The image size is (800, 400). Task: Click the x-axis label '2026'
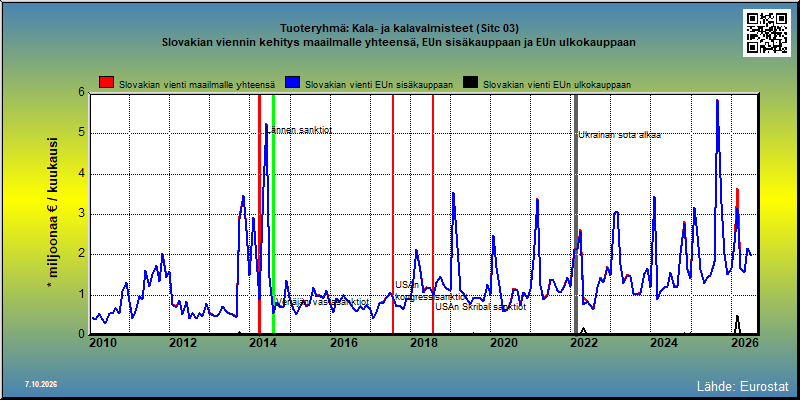(x=743, y=343)
